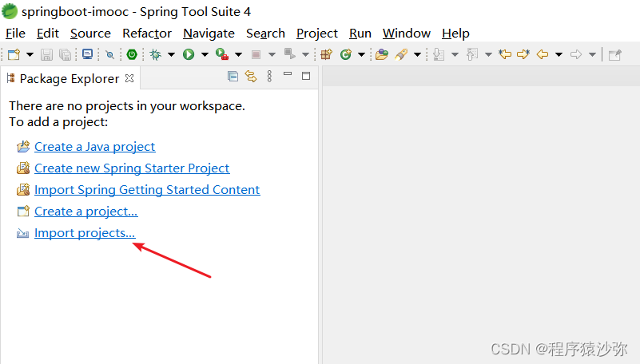Click the Pin Editor icon
This screenshot has height=364, width=640.
tap(615, 54)
